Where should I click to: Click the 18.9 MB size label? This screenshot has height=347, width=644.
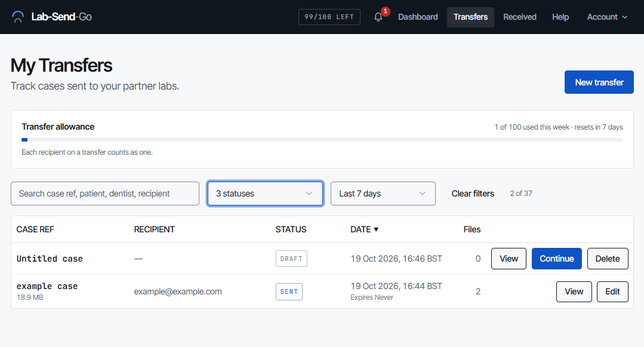(x=30, y=297)
